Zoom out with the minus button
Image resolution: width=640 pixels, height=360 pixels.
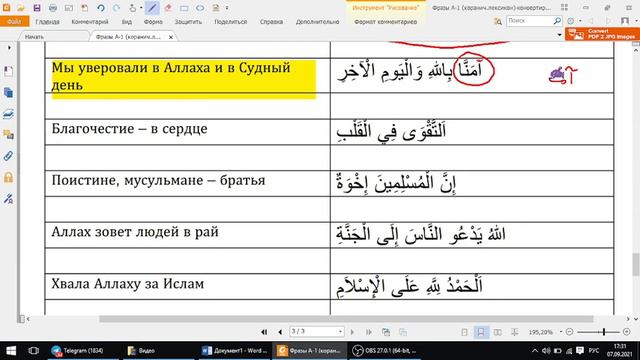click(570, 332)
